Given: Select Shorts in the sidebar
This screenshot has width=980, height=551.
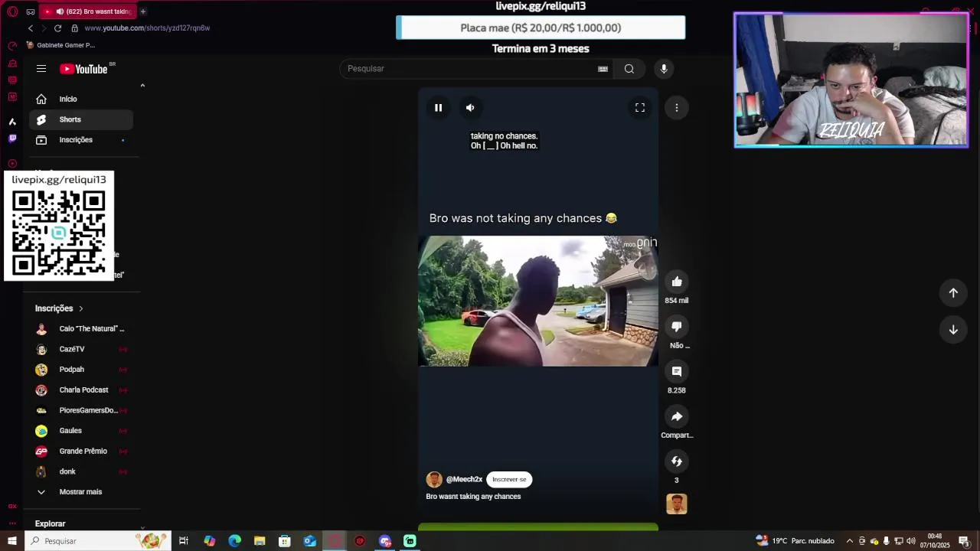Looking at the screenshot, I should 81,119.
